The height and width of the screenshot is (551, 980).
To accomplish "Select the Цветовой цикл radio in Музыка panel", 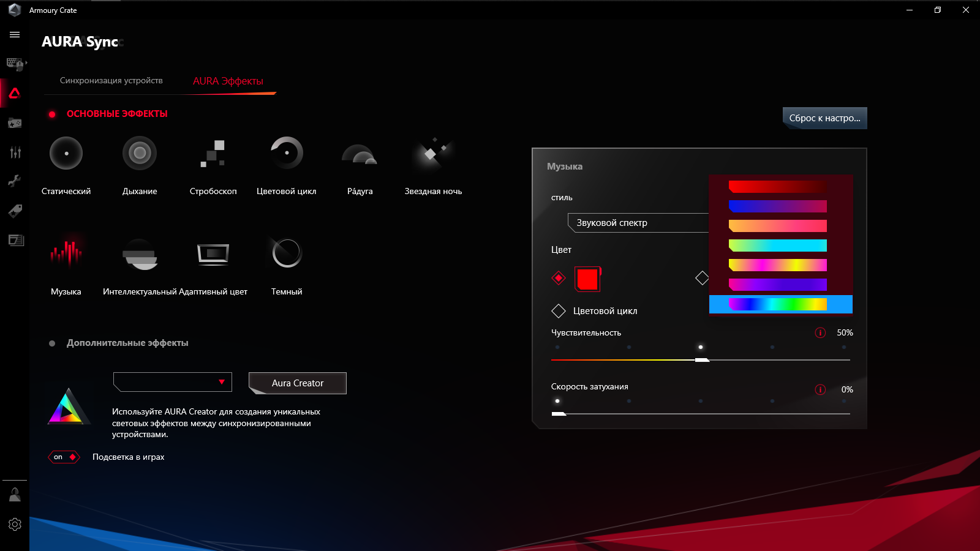I will (x=559, y=311).
